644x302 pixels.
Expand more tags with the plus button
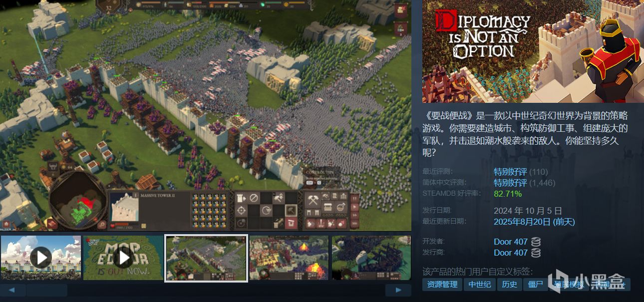(x=624, y=285)
